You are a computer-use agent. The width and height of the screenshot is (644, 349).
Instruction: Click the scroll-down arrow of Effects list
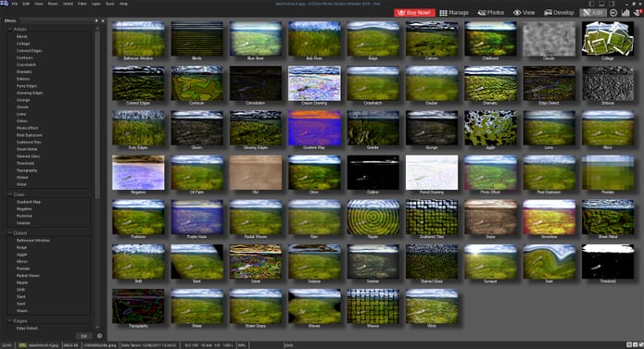[97, 328]
